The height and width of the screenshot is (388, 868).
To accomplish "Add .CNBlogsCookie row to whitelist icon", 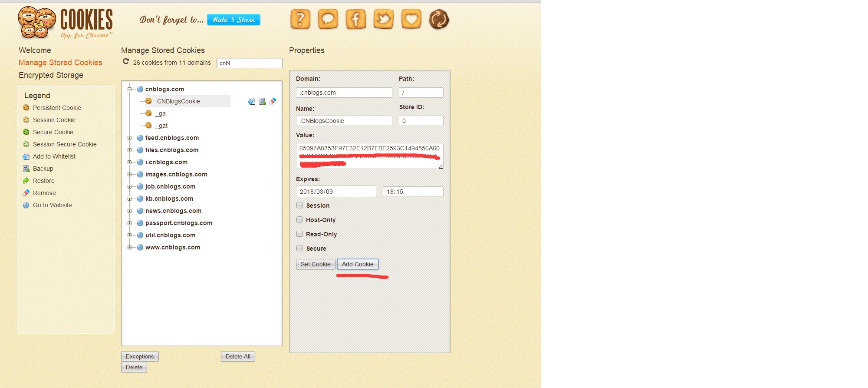I will click(x=252, y=101).
